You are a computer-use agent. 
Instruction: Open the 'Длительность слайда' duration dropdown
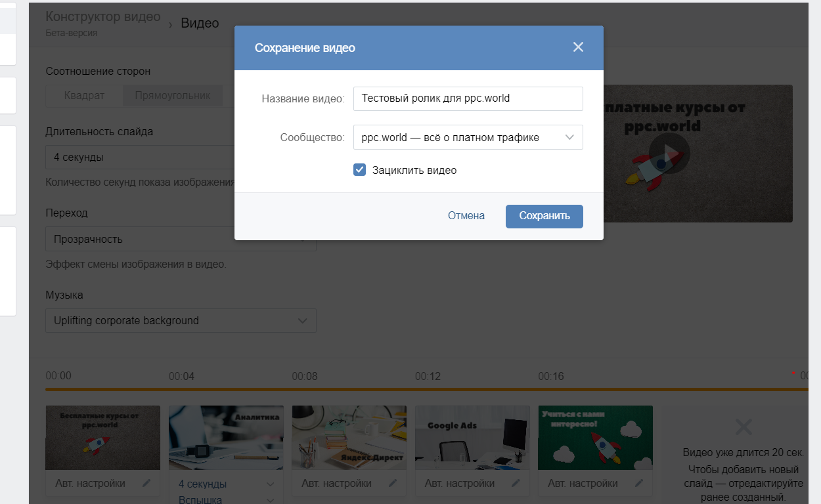181,157
